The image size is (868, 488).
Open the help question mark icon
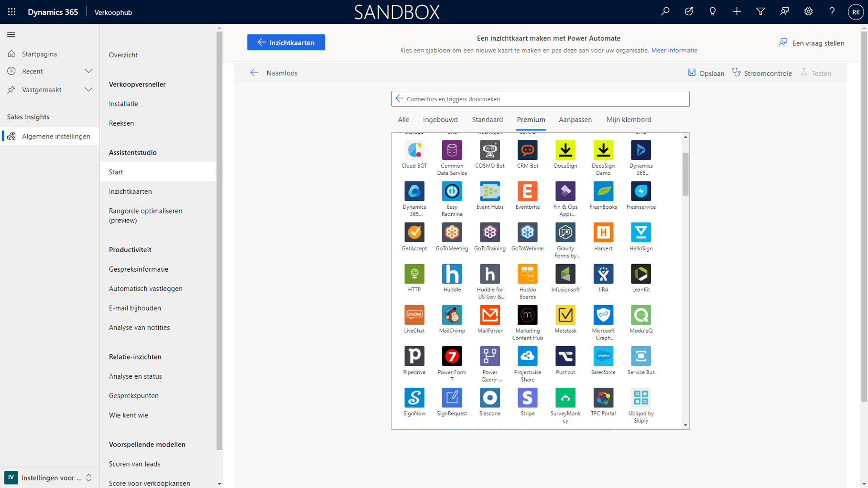click(832, 12)
